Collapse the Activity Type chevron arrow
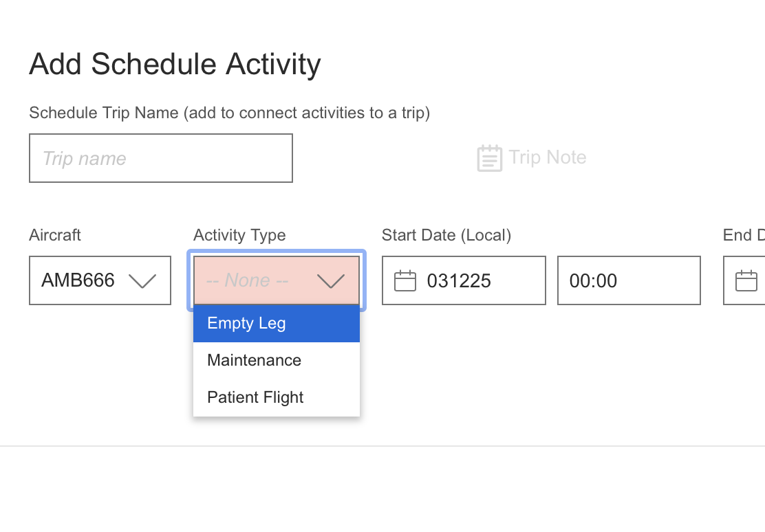This screenshot has height=532, width=765. click(330, 280)
